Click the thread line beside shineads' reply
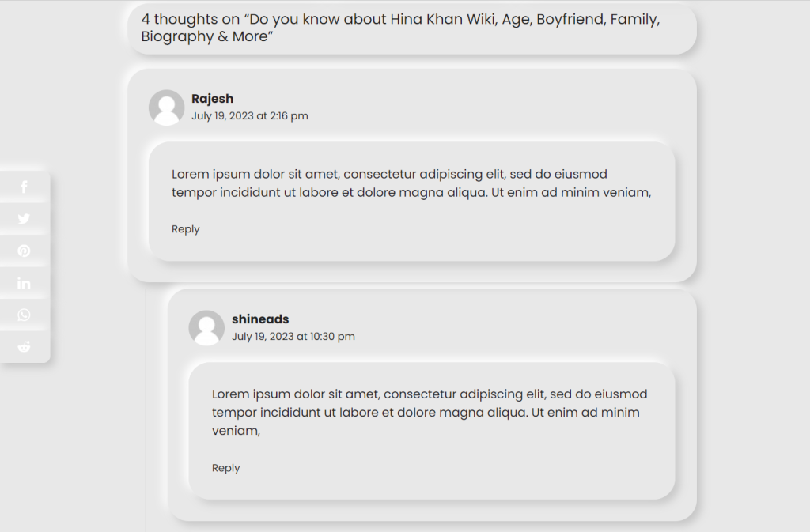The height and width of the screenshot is (532, 810). (x=146, y=408)
